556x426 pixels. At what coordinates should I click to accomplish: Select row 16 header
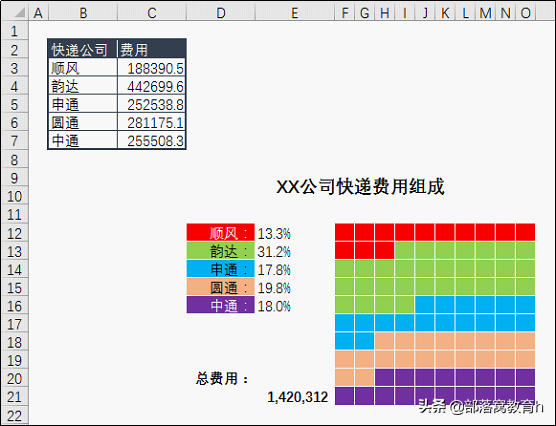coord(15,306)
